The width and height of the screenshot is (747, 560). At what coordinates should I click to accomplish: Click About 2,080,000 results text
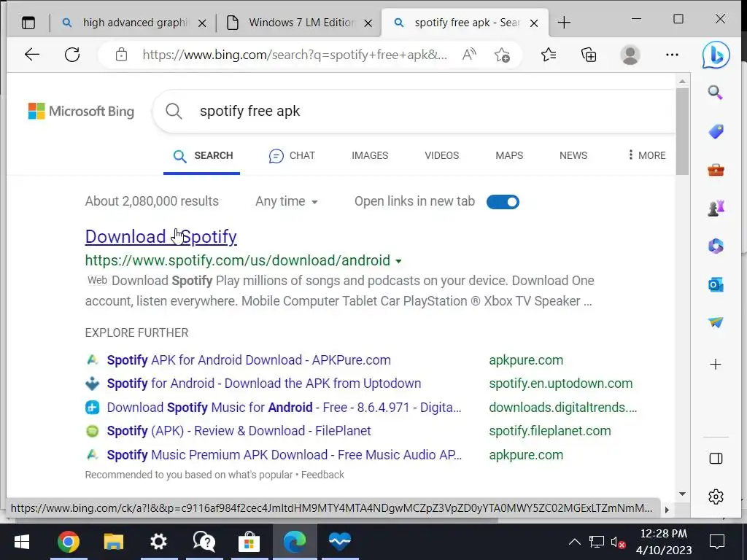click(152, 201)
